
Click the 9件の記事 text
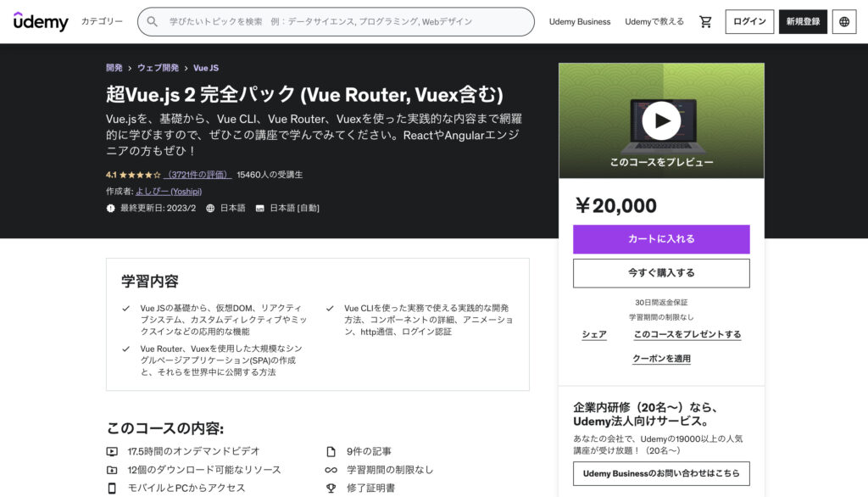point(369,451)
